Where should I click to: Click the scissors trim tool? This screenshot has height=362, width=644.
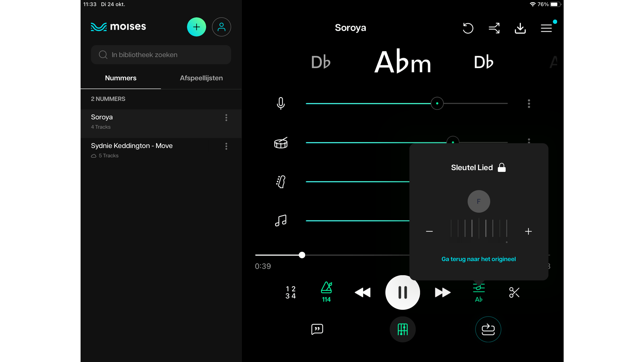[514, 292]
